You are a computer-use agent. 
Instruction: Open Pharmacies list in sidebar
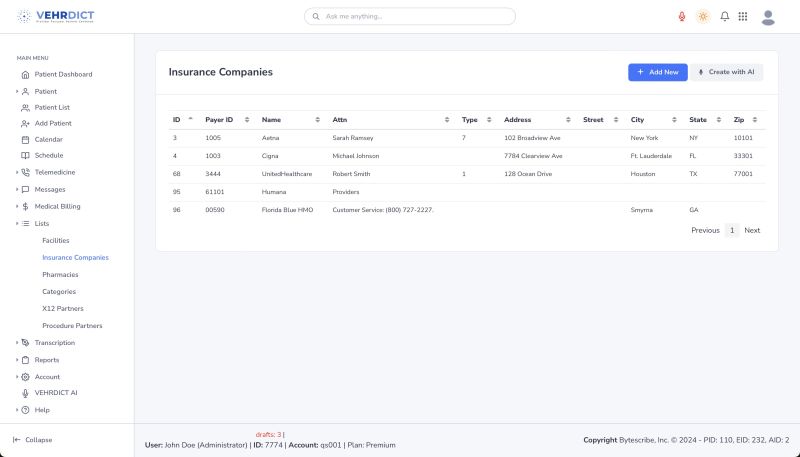click(x=60, y=274)
